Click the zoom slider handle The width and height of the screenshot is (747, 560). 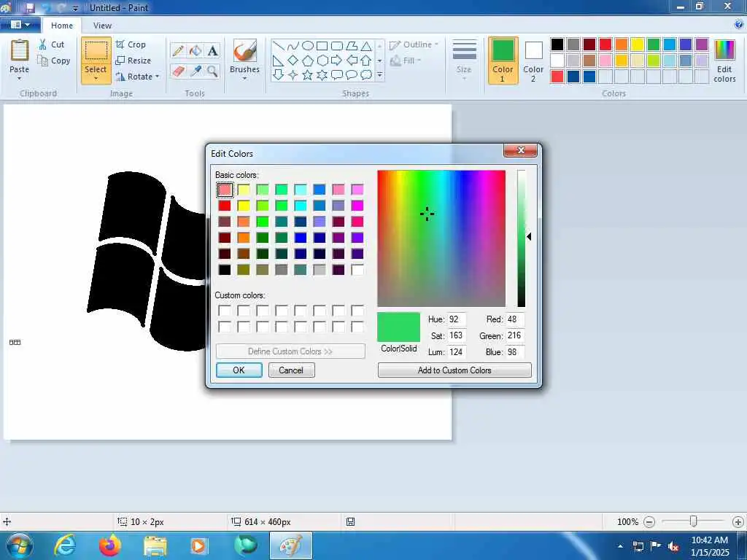(x=694, y=522)
